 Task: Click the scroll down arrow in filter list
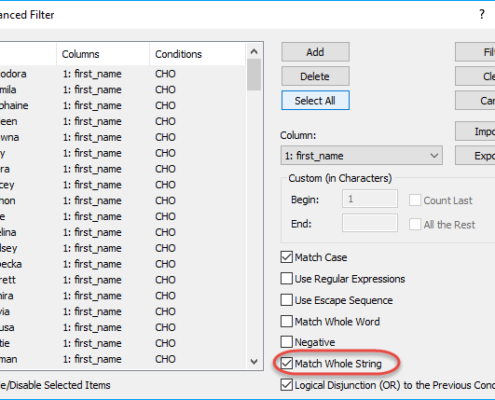click(254, 361)
